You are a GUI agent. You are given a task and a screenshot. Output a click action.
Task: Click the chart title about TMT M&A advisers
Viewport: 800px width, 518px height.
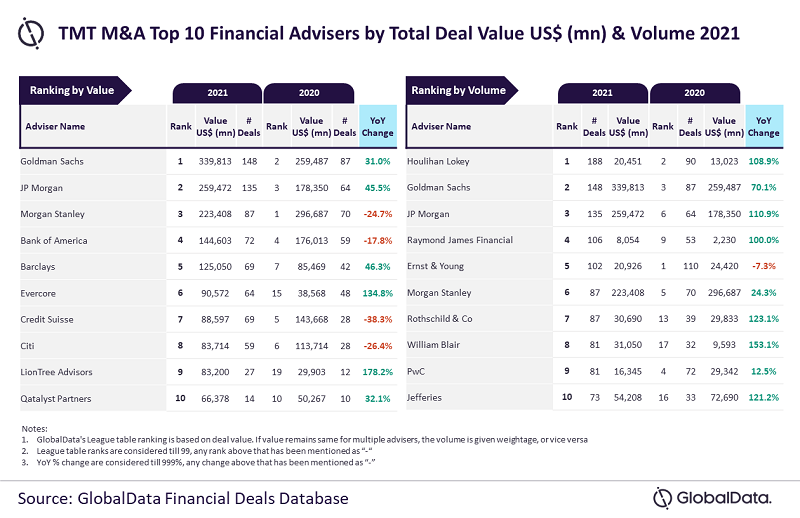[x=403, y=33]
